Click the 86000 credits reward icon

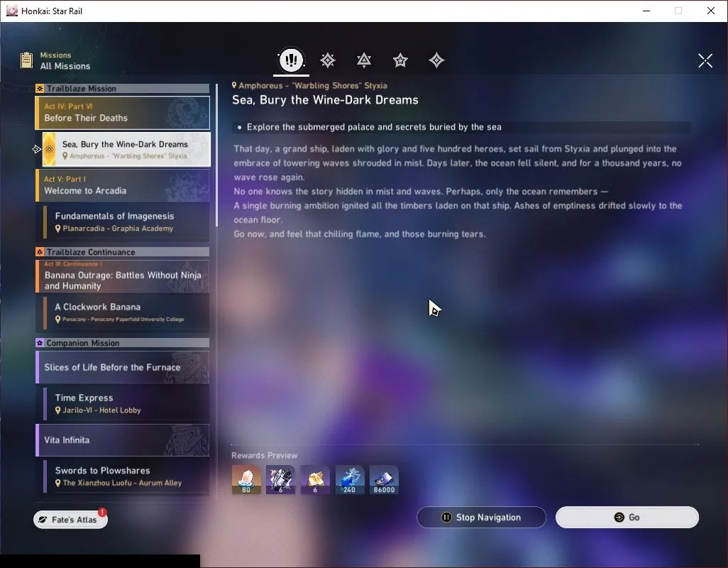[384, 480]
